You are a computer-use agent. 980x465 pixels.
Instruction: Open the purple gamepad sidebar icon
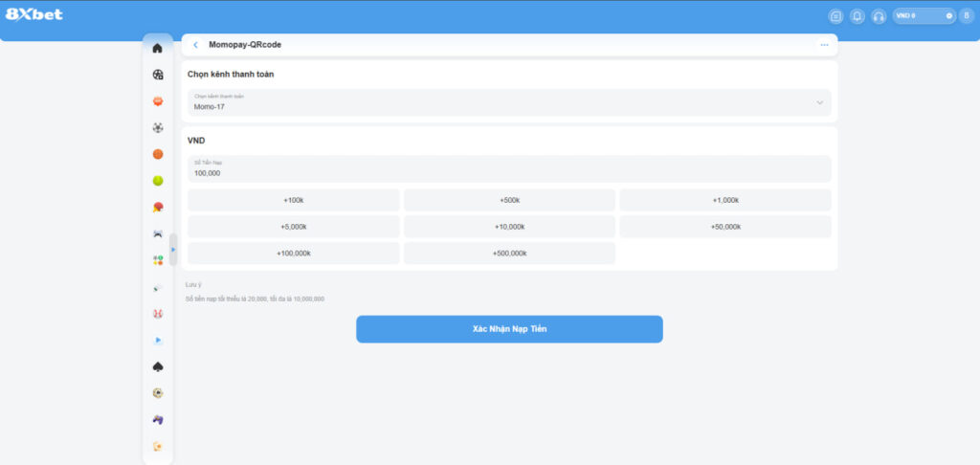coord(158,419)
